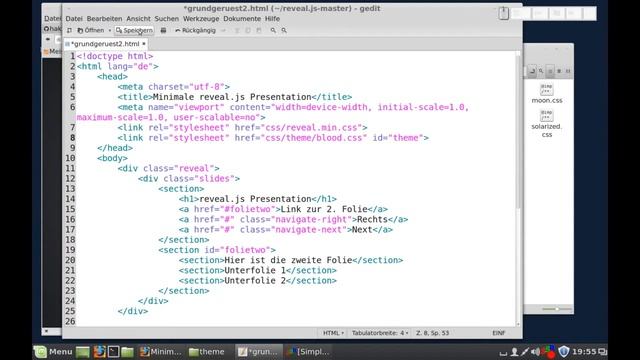Switch to the '[Simpl...' taskbar window

[x=308, y=351]
